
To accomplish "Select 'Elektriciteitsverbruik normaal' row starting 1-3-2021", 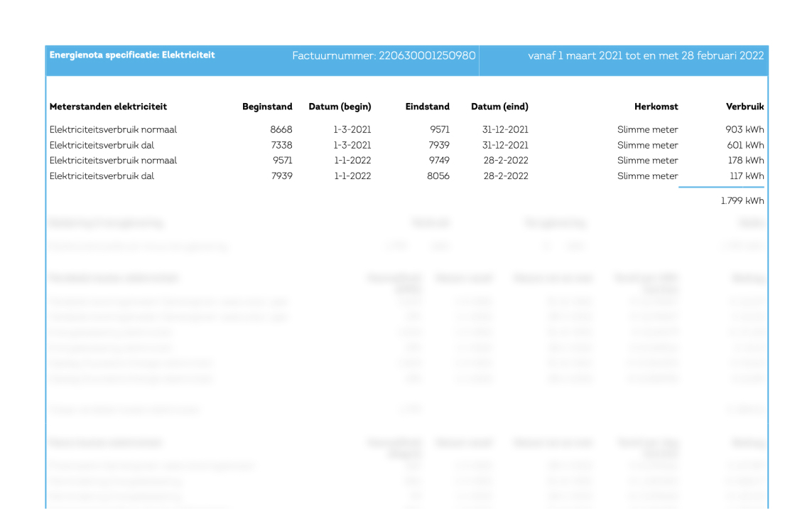I will 406,129.
